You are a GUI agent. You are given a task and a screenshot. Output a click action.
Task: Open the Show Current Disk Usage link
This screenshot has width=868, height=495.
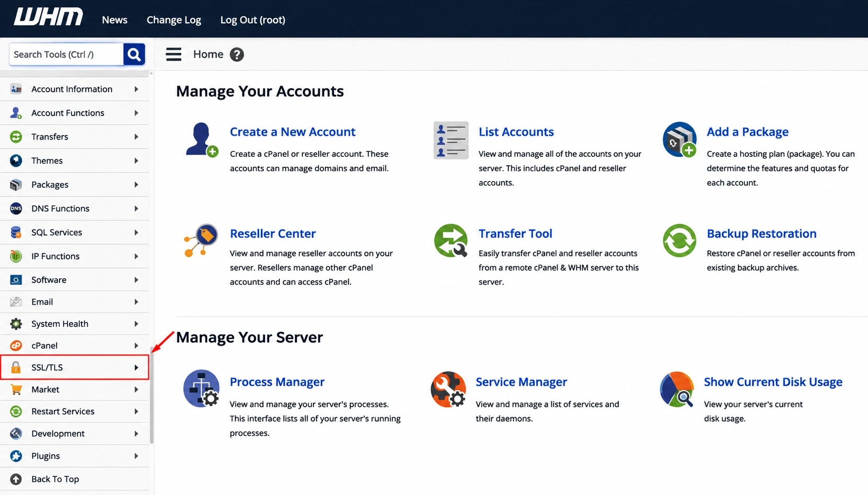pos(773,382)
